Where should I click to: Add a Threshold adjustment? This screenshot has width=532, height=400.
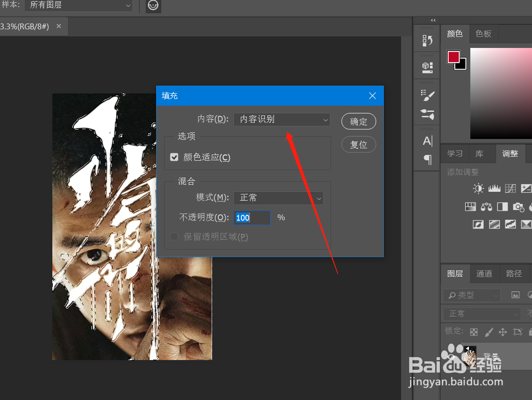pyautogui.click(x=510, y=225)
